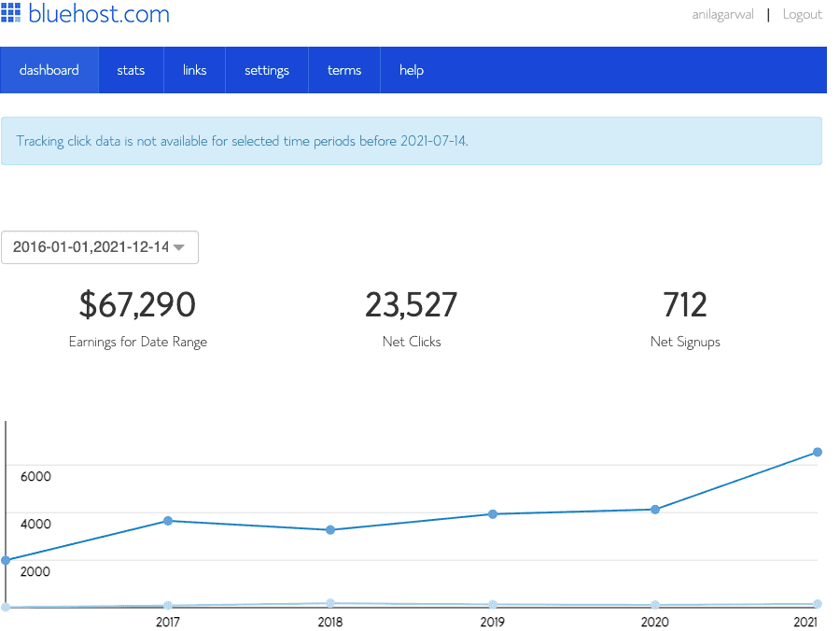Click the 4000 y-axis label
The width and height of the screenshot is (840, 631).
pos(35,524)
